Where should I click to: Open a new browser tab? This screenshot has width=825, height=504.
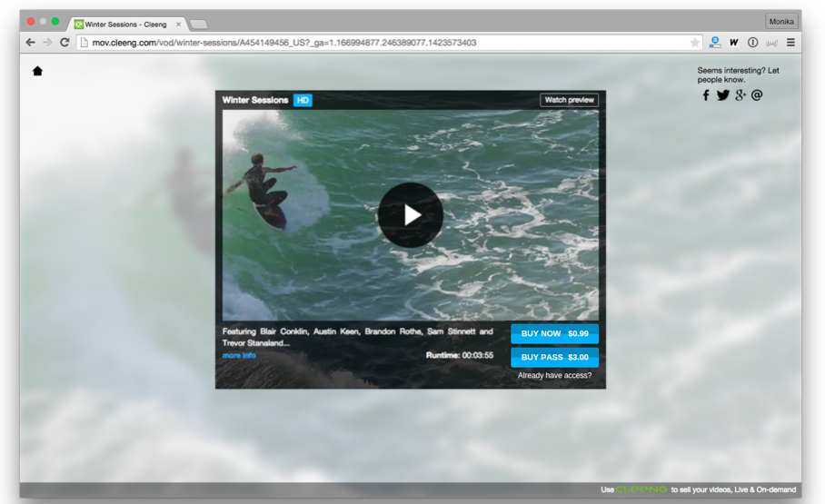tap(198, 25)
